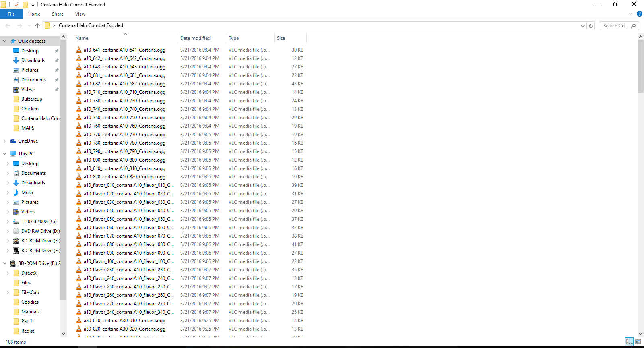Select Buttercup folder in Quick access

pyautogui.click(x=31, y=99)
